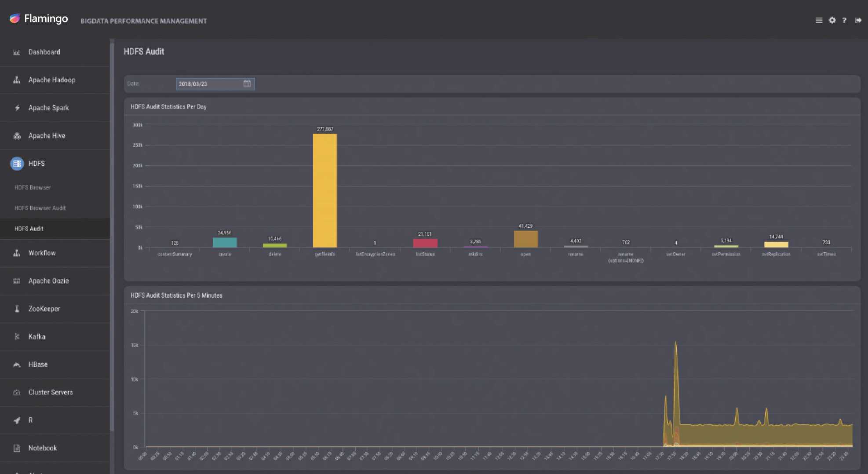Click the HDFS blue circle icon
The width and height of the screenshot is (868, 474).
tap(17, 164)
